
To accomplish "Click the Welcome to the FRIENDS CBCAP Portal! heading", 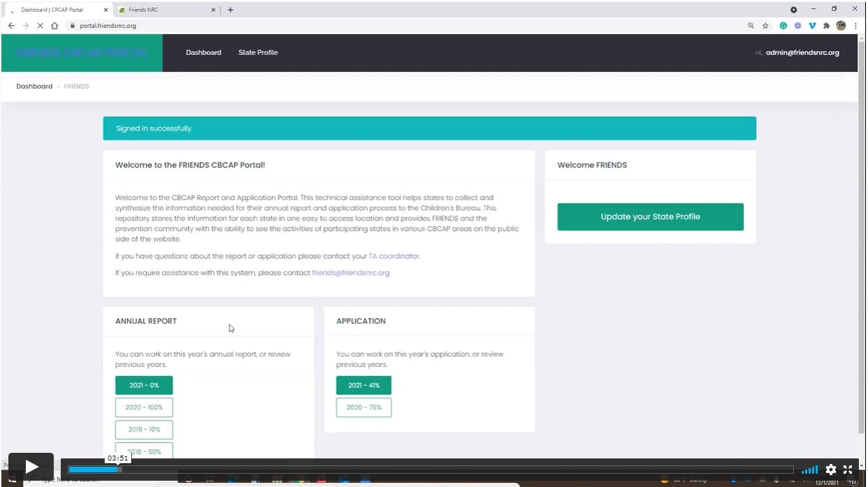I will [x=190, y=165].
